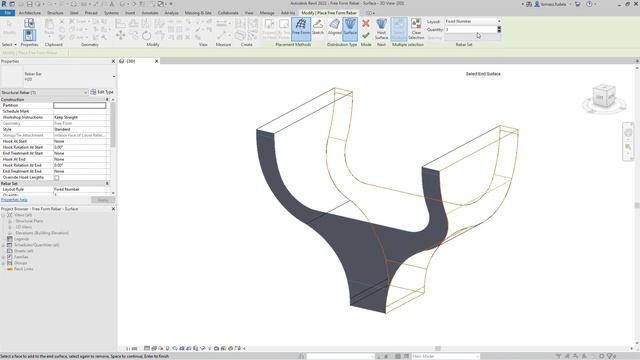Open the Main Model workset selector
Screen dimensions: 640x360
point(445,356)
